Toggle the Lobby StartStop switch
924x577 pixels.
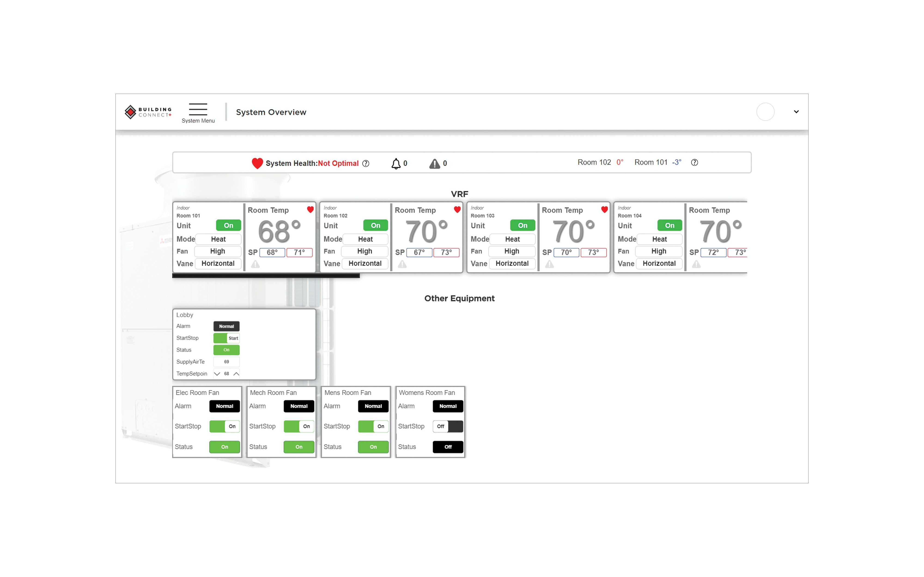coord(226,338)
